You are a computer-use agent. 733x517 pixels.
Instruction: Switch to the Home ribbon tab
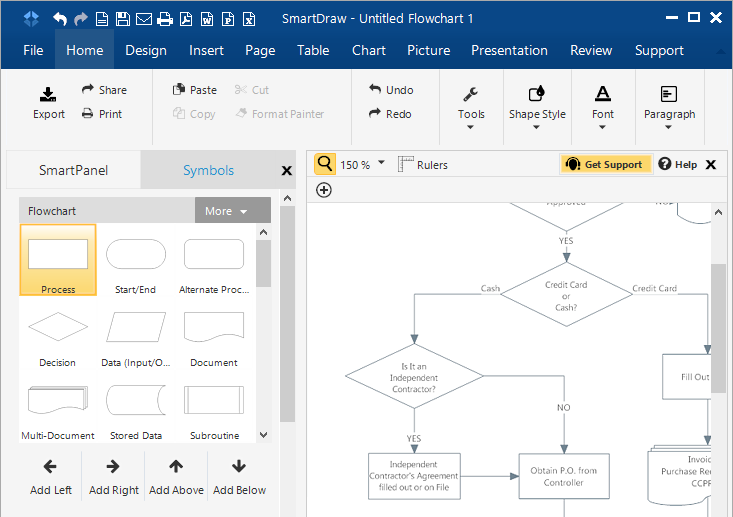click(85, 50)
